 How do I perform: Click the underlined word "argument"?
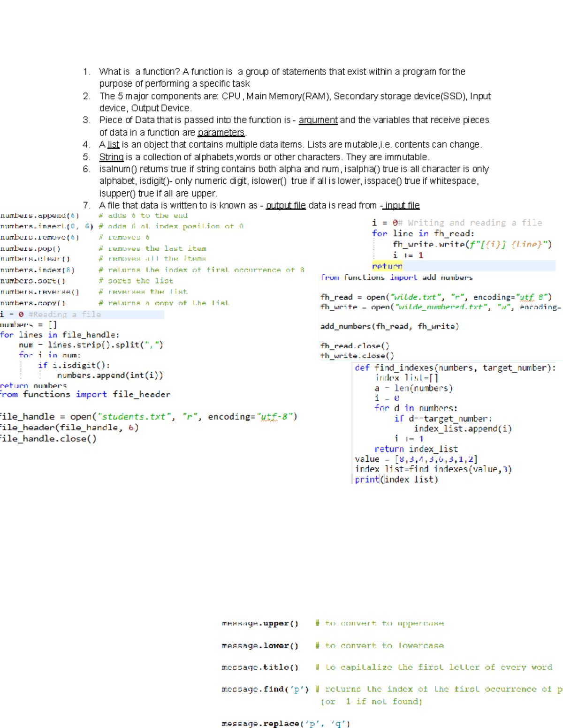pos(318,120)
